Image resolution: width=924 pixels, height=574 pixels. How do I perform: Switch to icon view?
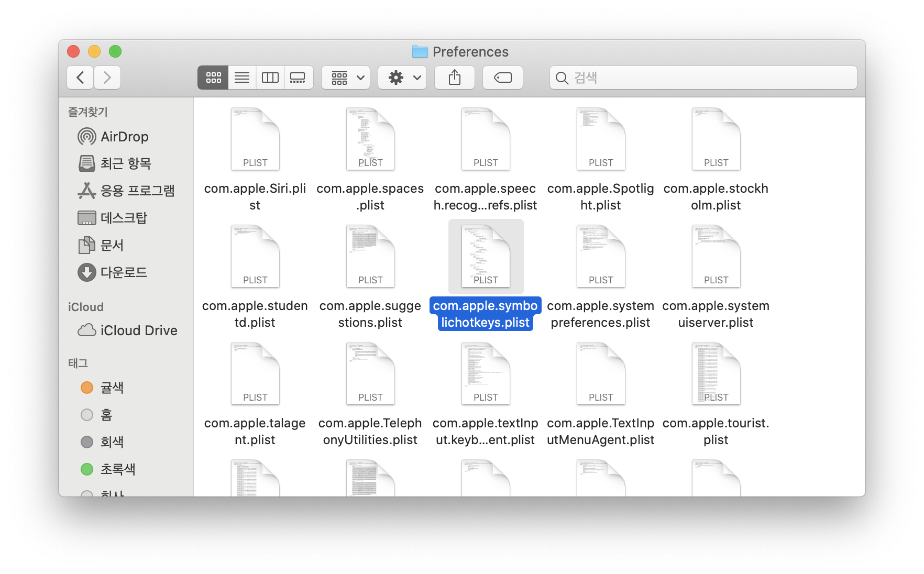coord(213,78)
